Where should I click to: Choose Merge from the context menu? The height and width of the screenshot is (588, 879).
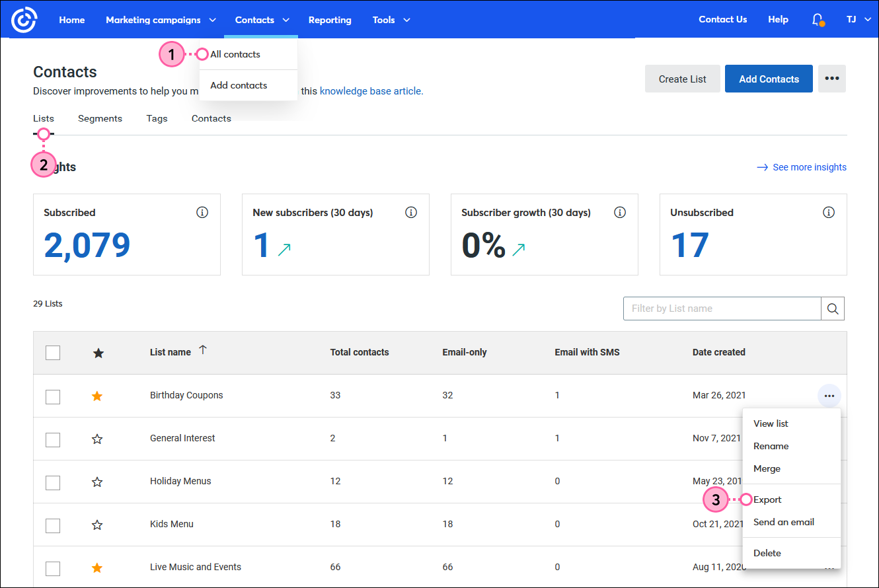coord(767,468)
